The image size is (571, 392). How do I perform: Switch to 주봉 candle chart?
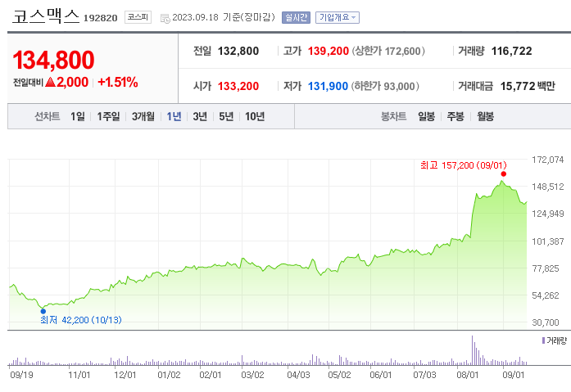click(455, 116)
